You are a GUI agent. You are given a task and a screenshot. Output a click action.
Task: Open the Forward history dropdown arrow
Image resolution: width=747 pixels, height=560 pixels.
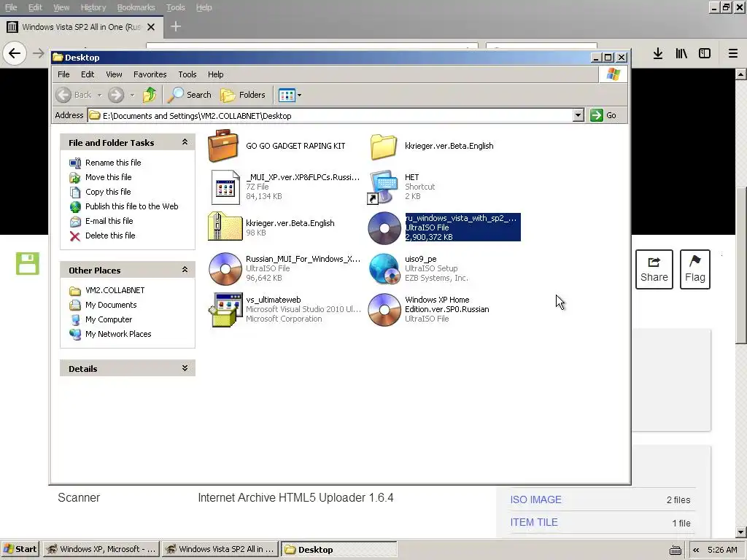[132, 96]
